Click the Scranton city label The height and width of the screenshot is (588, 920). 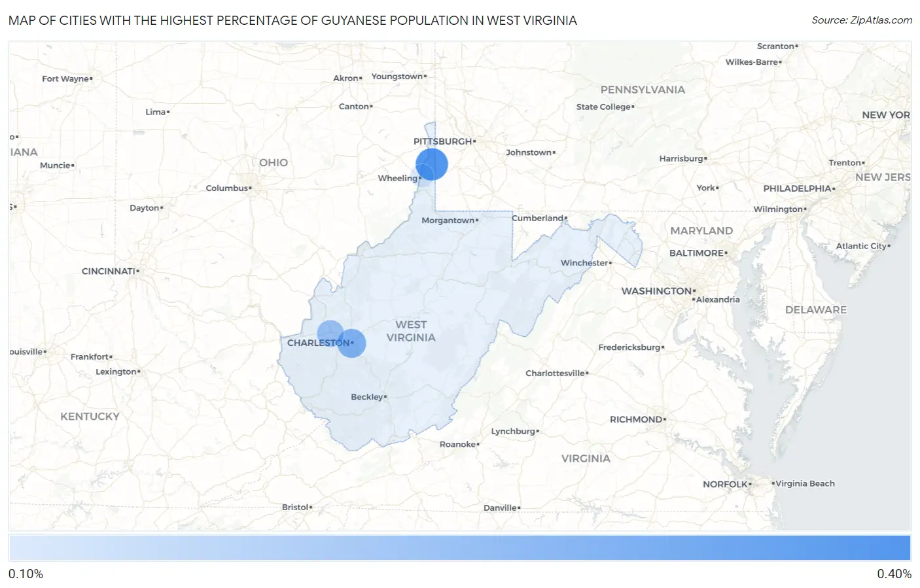click(775, 46)
